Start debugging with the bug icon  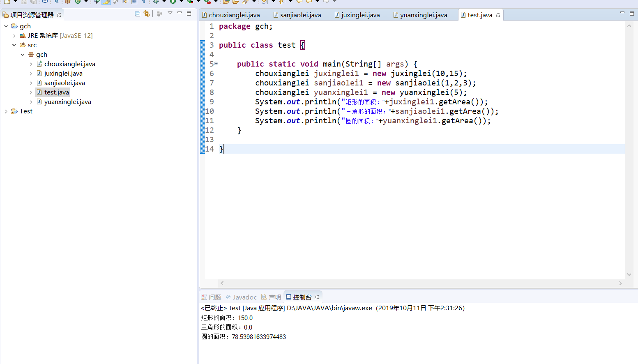click(x=156, y=2)
